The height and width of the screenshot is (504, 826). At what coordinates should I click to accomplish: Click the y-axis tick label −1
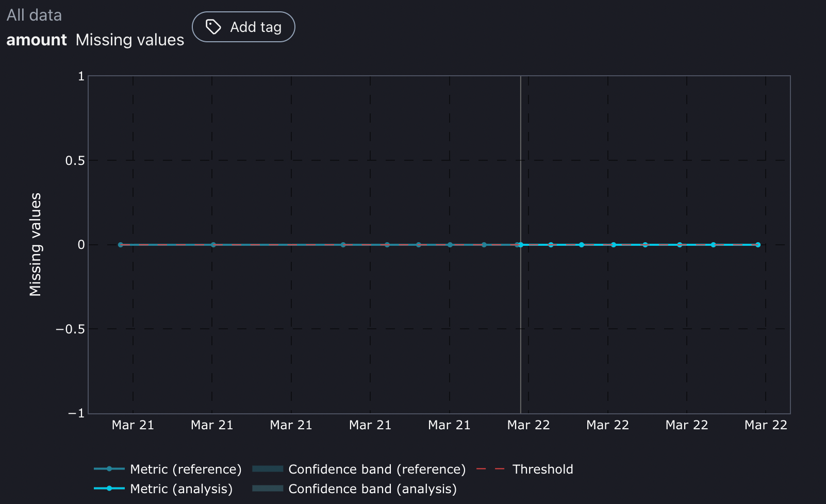tap(76, 413)
